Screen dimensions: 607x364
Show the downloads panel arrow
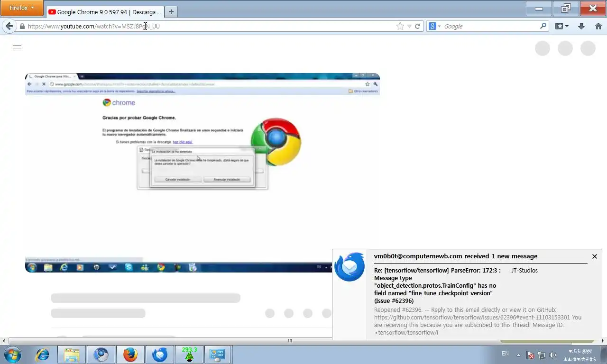pos(581,27)
